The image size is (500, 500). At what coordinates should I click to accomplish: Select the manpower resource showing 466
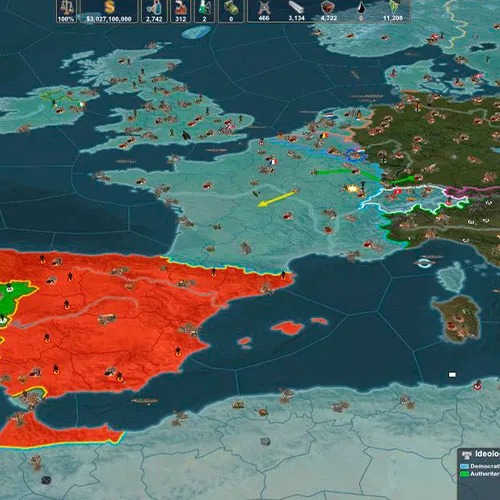264,11
